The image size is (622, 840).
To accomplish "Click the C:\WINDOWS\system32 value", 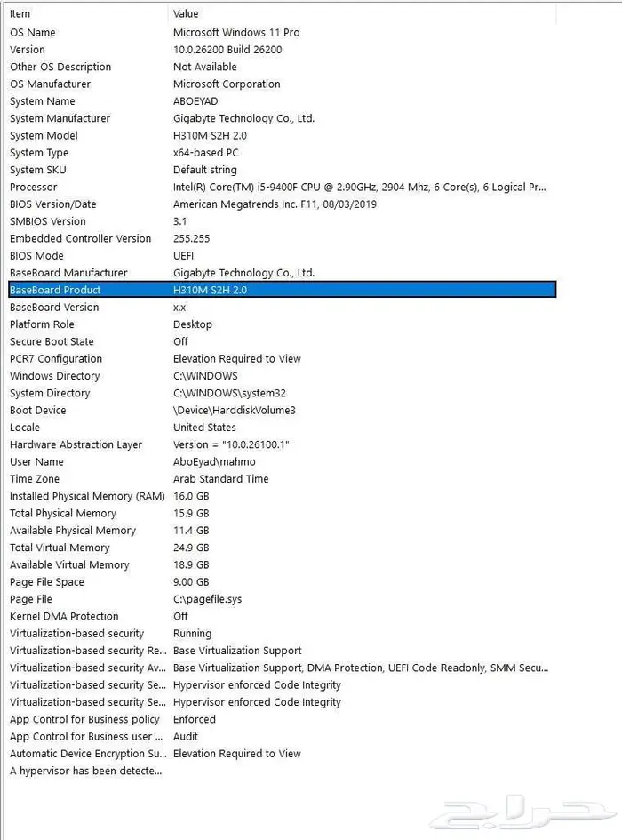I will tap(229, 393).
